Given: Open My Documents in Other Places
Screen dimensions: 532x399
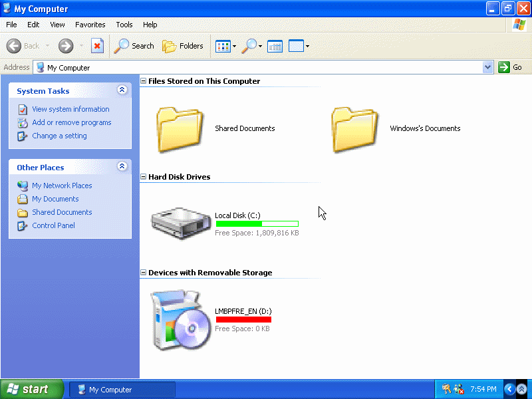Looking at the screenshot, I should point(55,199).
